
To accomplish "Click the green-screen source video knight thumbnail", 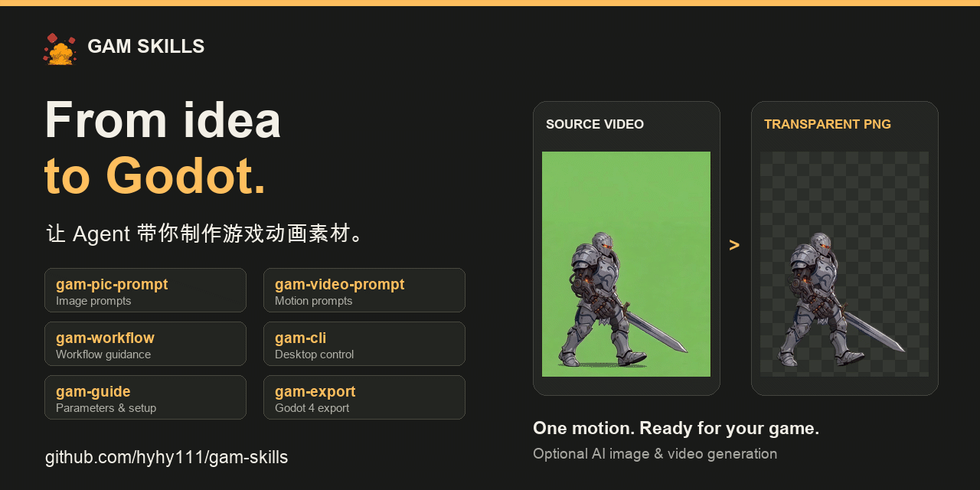I will (x=626, y=264).
